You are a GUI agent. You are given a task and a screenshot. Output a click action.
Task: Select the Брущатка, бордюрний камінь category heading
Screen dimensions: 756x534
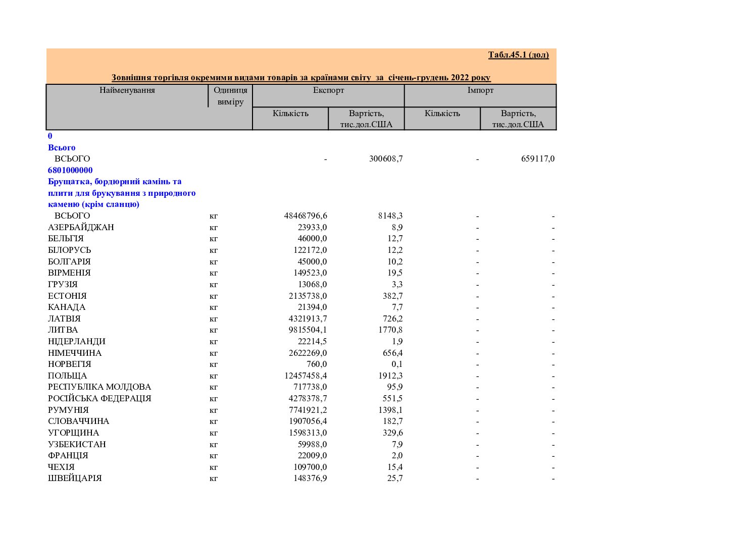click(x=122, y=193)
